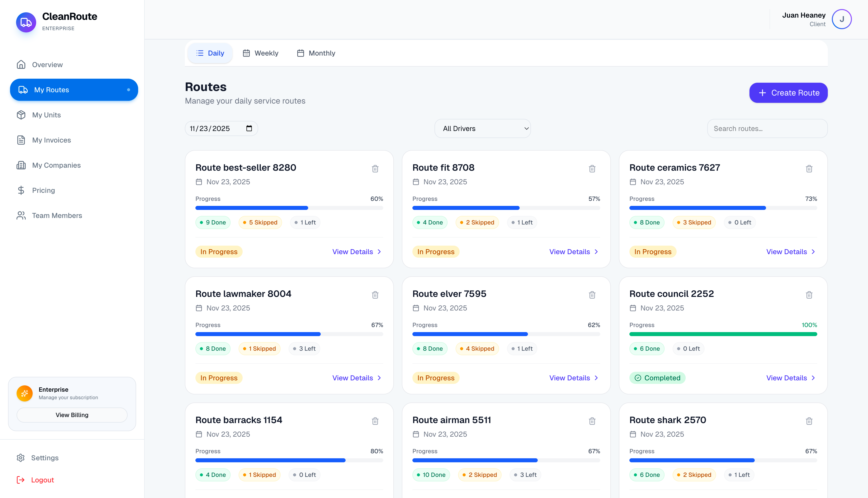
Task: Select My Units from the sidebar
Action: click(x=46, y=115)
